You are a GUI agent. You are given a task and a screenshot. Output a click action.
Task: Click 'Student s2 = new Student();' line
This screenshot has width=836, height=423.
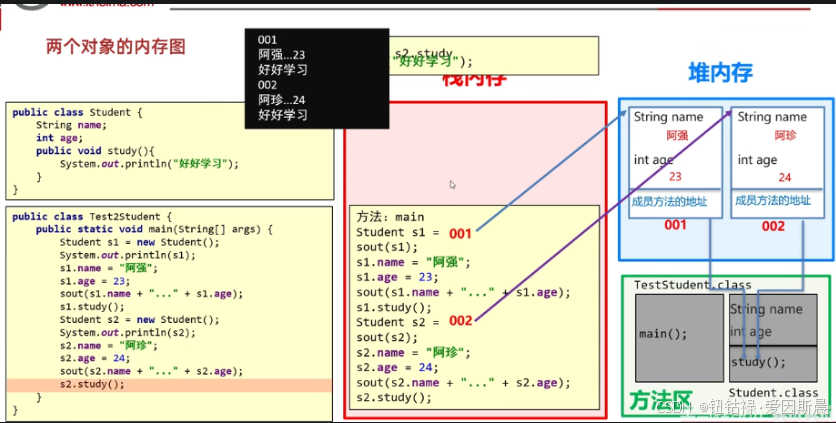[x=139, y=320]
